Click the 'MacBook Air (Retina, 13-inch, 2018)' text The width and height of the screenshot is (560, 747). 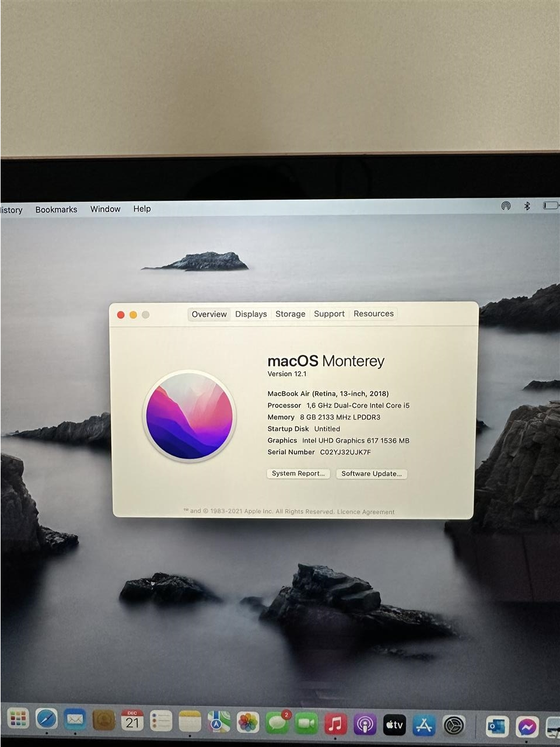328,393
